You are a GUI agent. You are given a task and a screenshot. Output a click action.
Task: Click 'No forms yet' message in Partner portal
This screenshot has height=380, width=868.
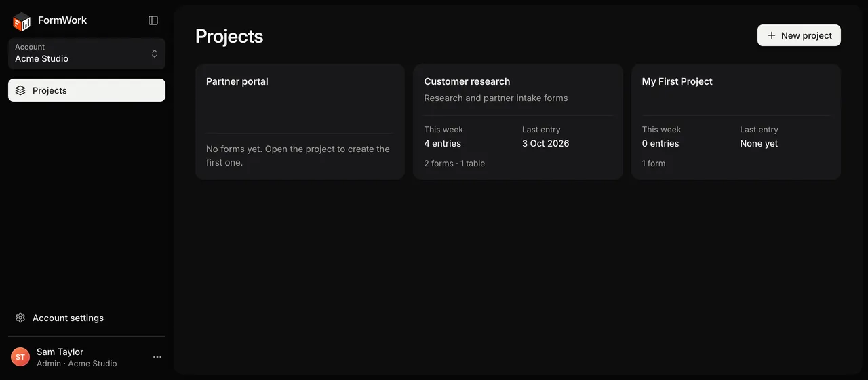click(x=298, y=155)
